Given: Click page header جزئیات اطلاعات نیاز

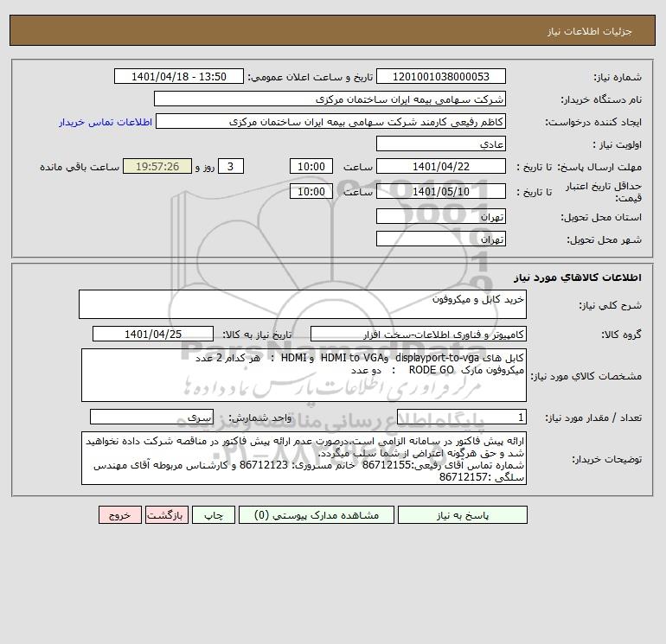Looking at the screenshot, I should tap(589, 31).
